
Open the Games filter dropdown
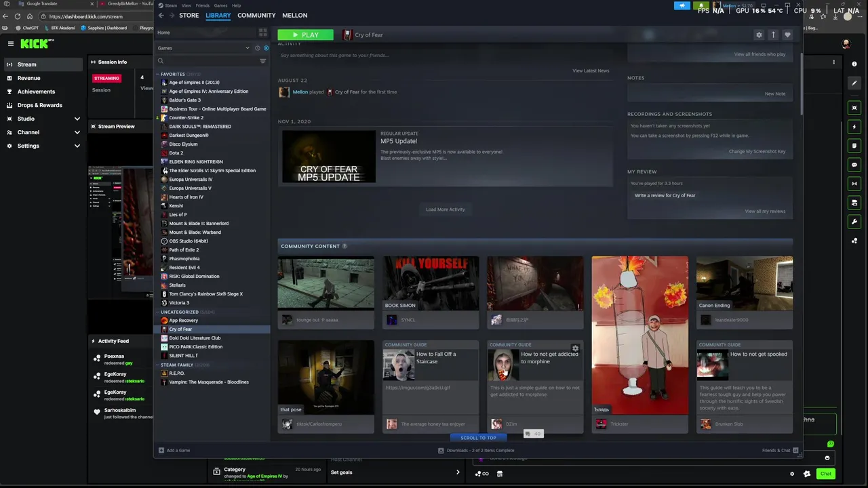[203, 48]
